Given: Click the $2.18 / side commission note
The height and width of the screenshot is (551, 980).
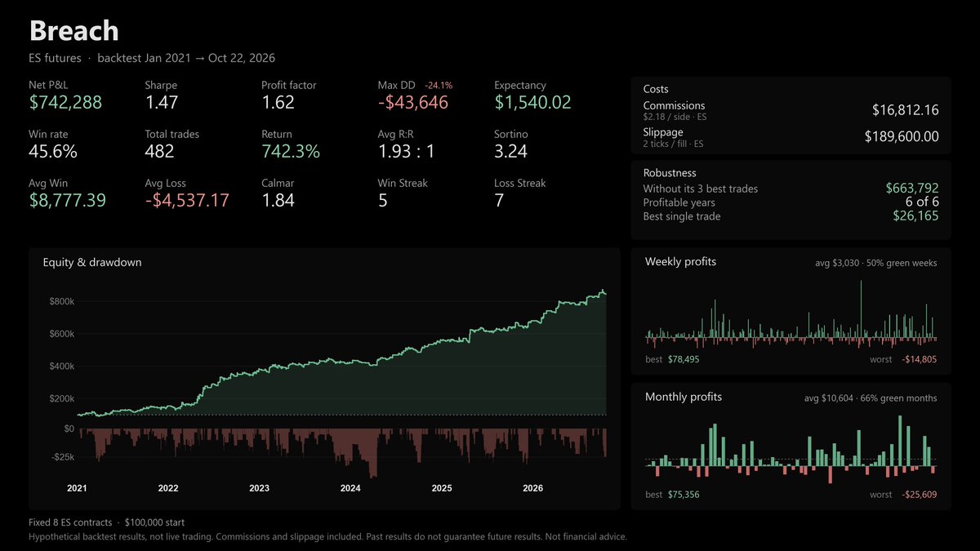Looking at the screenshot, I should click(675, 118).
